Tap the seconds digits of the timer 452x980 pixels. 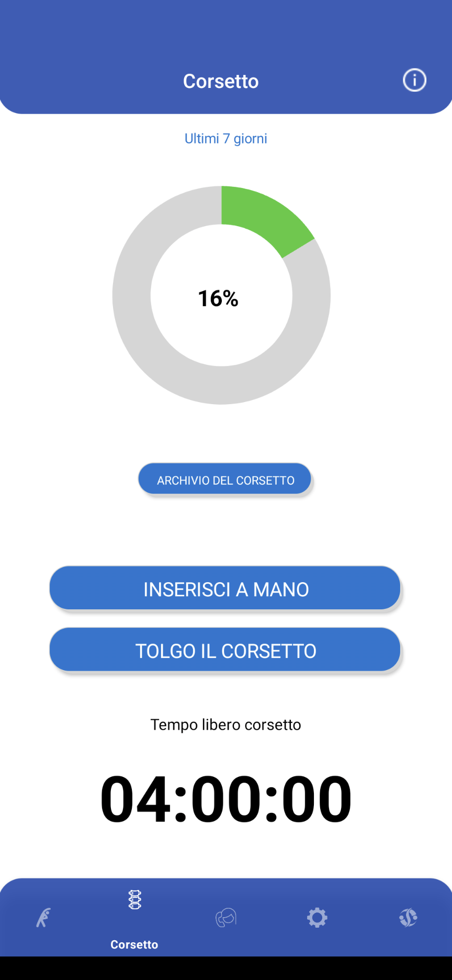click(317, 799)
